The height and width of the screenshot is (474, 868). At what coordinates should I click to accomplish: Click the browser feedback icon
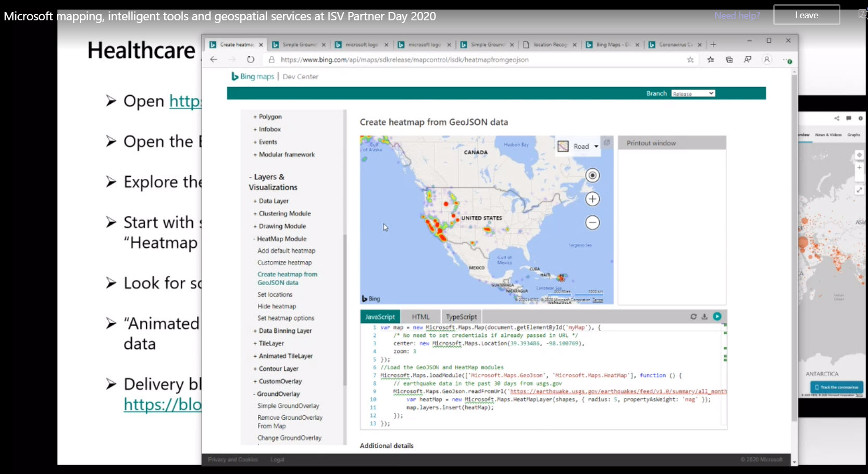(748, 59)
